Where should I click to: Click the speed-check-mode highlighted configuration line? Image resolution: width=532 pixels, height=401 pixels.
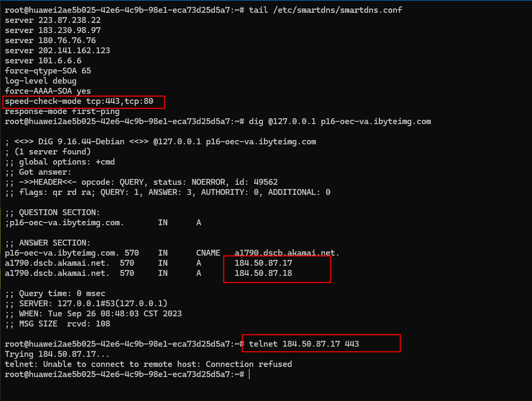pyautogui.click(x=82, y=101)
